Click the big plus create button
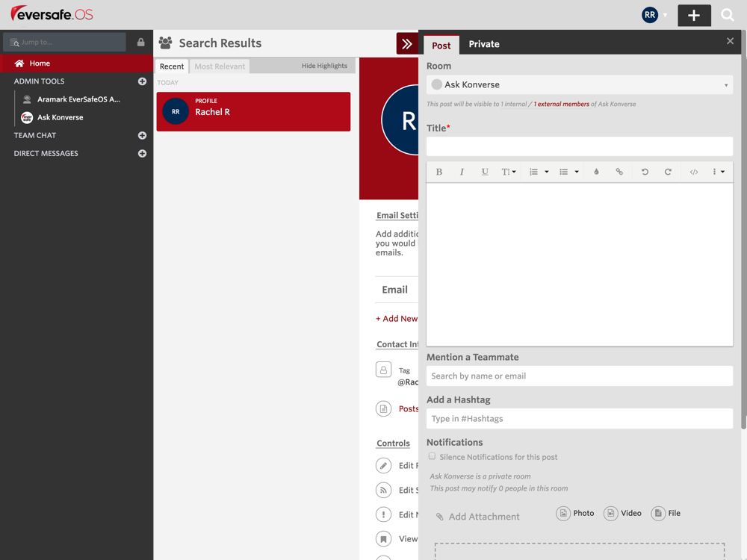Image resolution: width=747 pixels, height=560 pixels. [x=694, y=15]
